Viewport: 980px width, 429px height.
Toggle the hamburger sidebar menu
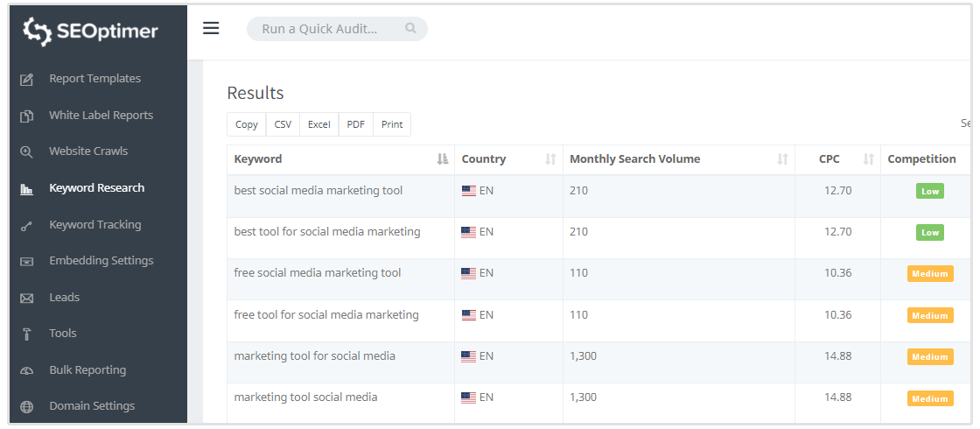[x=211, y=28]
